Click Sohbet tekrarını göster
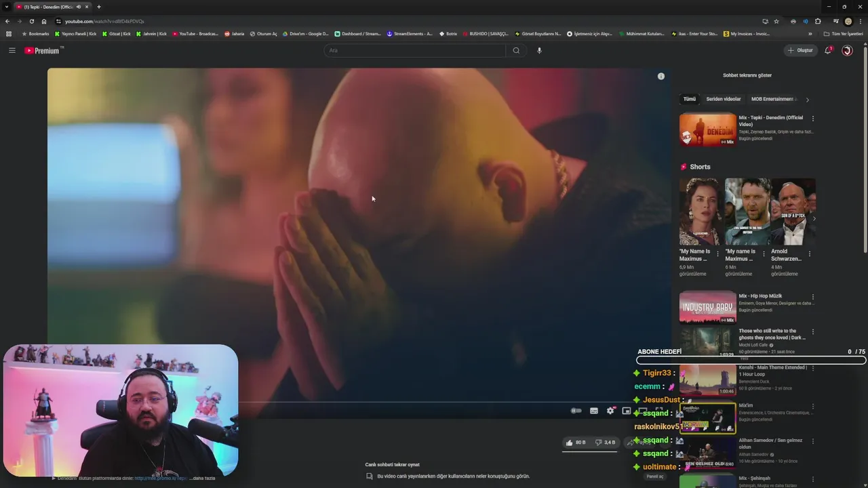Image resolution: width=868 pixels, height=488 pixels. (x=747, y=75)
